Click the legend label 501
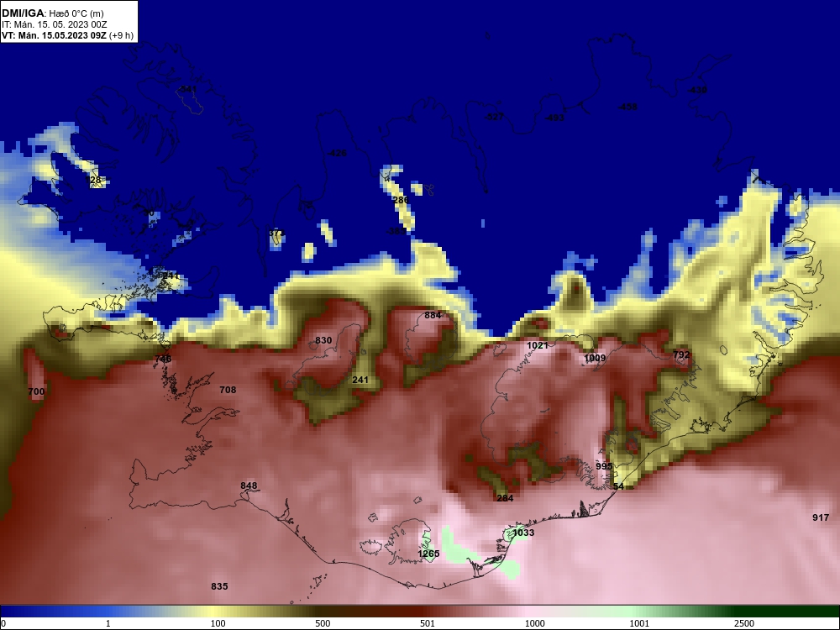This screenshot has width=840, height=630. pos(428,623)
